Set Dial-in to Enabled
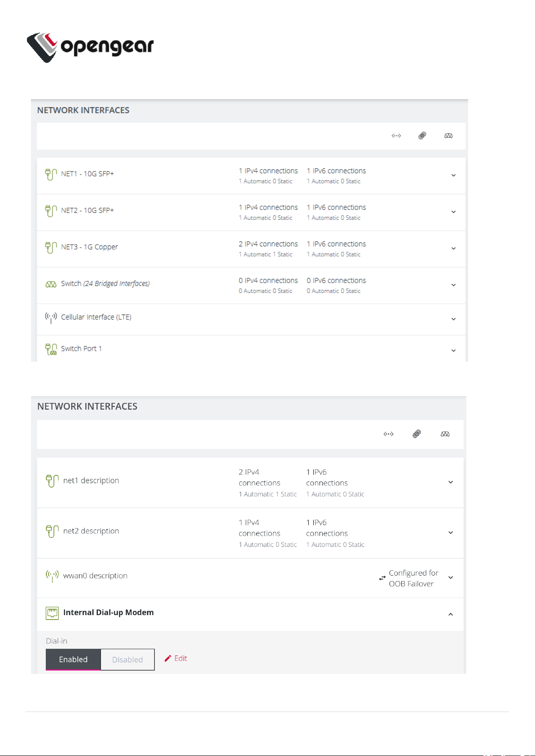The width and height of the screenshot is (535, 756). [73, 659]
